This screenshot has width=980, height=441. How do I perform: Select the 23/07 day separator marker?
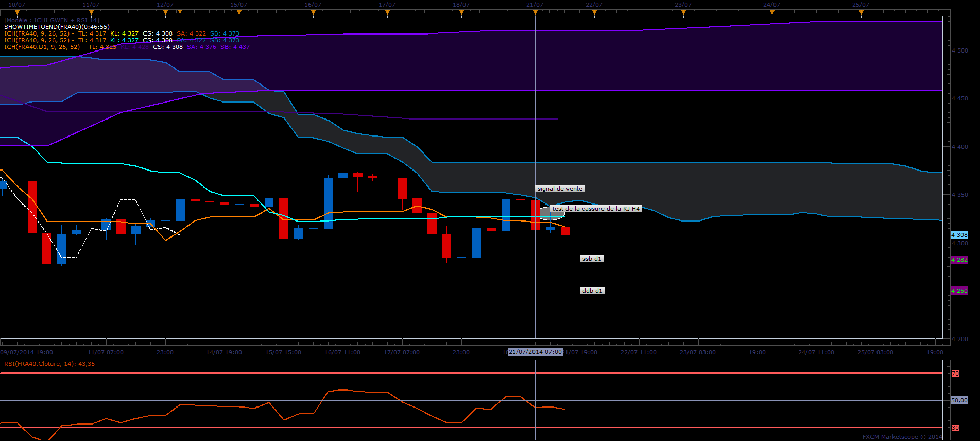click(x=683, y=12)
